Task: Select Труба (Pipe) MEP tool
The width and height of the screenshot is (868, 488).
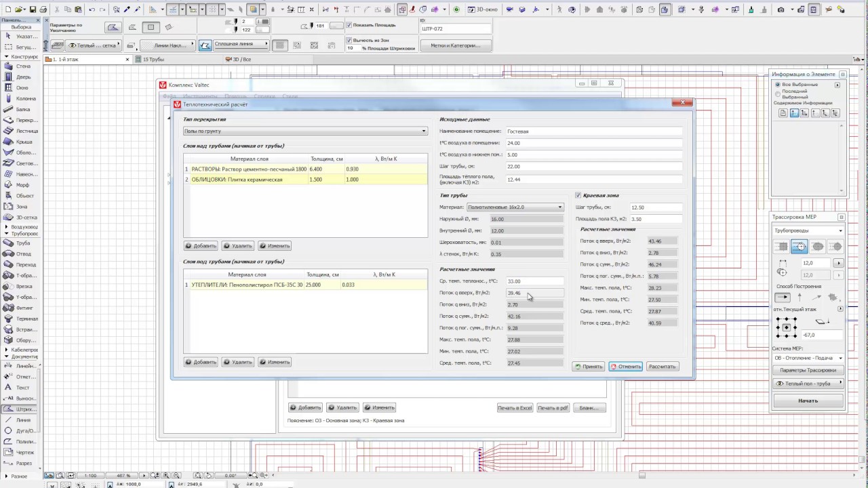Action: coord(21,243)
